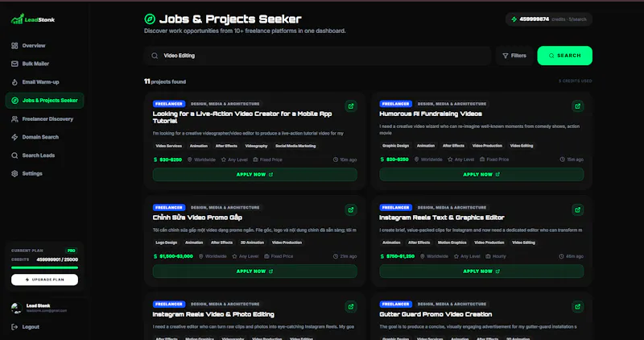
Task: Open external link for Instagram Reels Video & Photo
Action: tap(351, 306)
